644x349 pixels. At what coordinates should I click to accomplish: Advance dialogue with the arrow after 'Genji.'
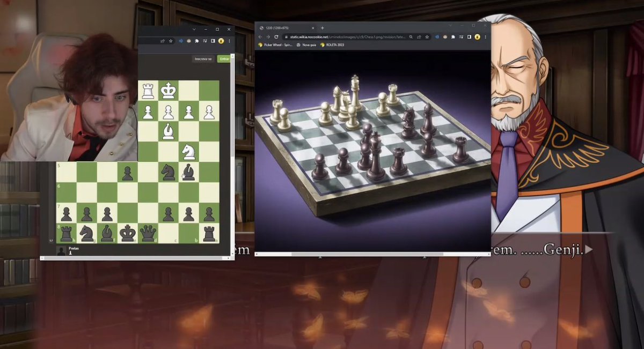589,249
